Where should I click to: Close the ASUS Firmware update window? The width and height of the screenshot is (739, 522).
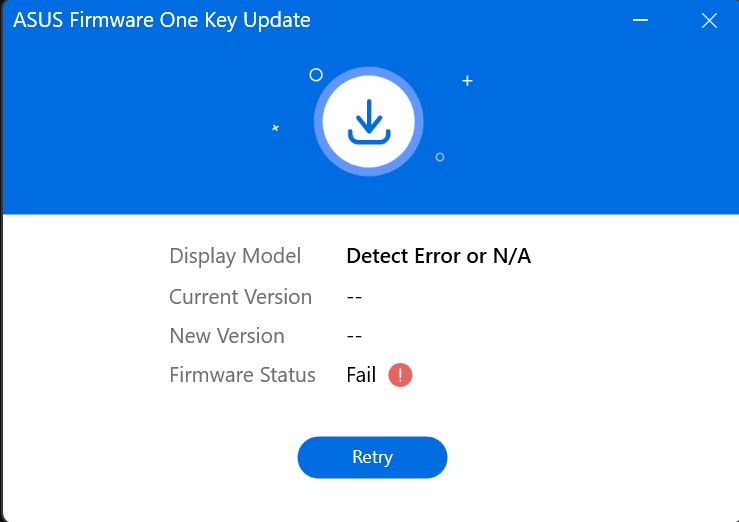point(709,21)
